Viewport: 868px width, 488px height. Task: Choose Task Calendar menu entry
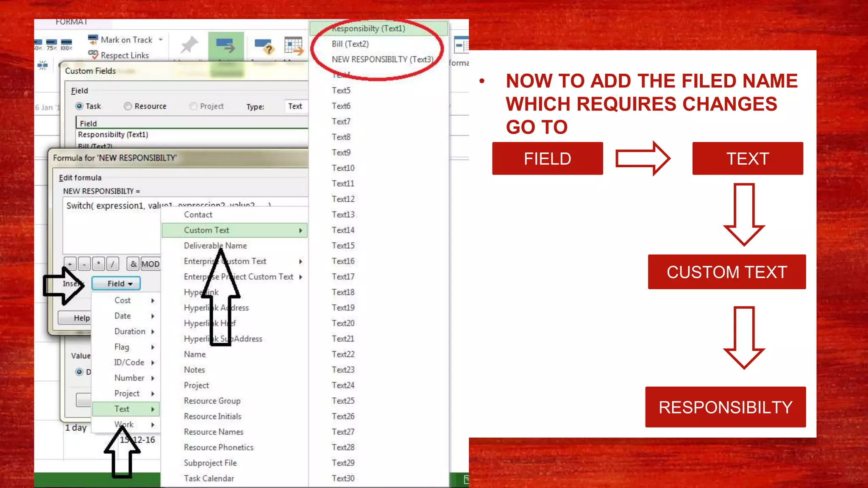pyautogui.click(x=234, y=478)
